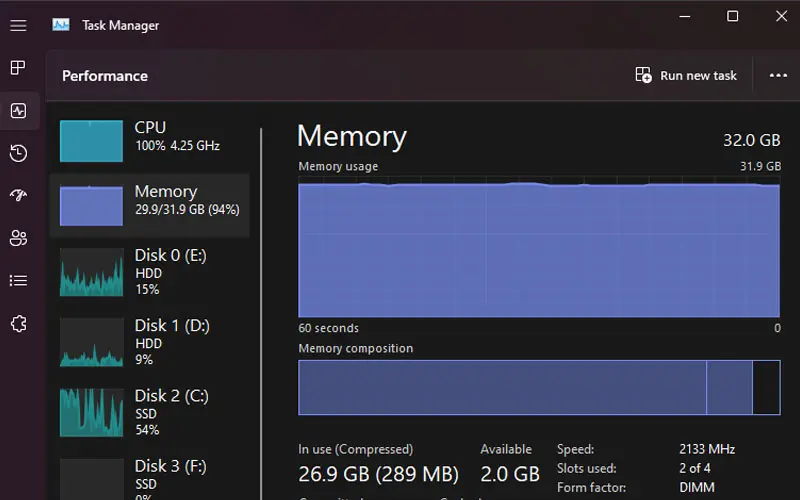Click the large Memory usage graph
Viewport: 800px width, 500px height.
click(539, 247)
